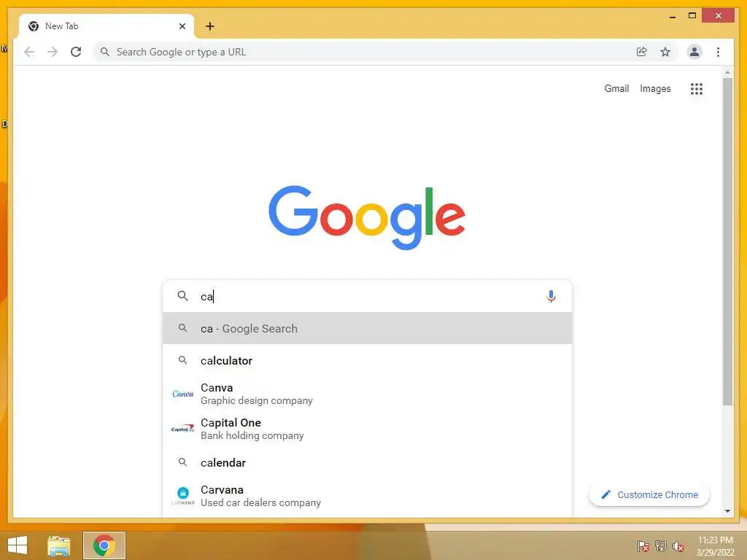Click the Capital One logo thumbnail
Viewport: 747px width, 560px height.
(x=183, y=429)
